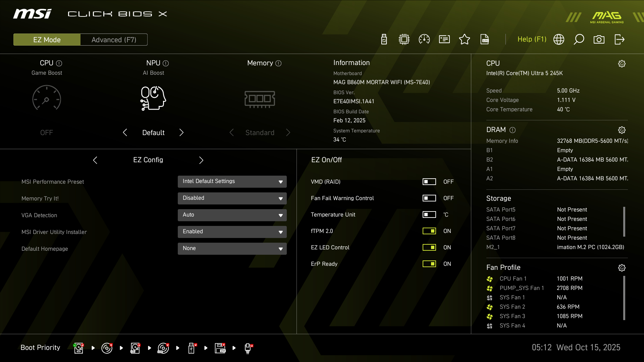This screenshot has width=644, height=362.
Task: Click the CPU chip icon in top toolbar
Action: pos(404,40)
